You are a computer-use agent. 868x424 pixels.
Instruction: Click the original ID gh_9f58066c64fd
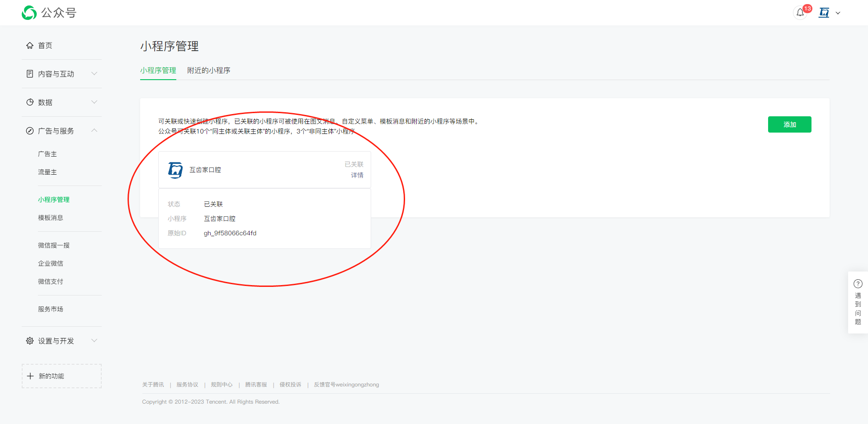pos(230,233)
